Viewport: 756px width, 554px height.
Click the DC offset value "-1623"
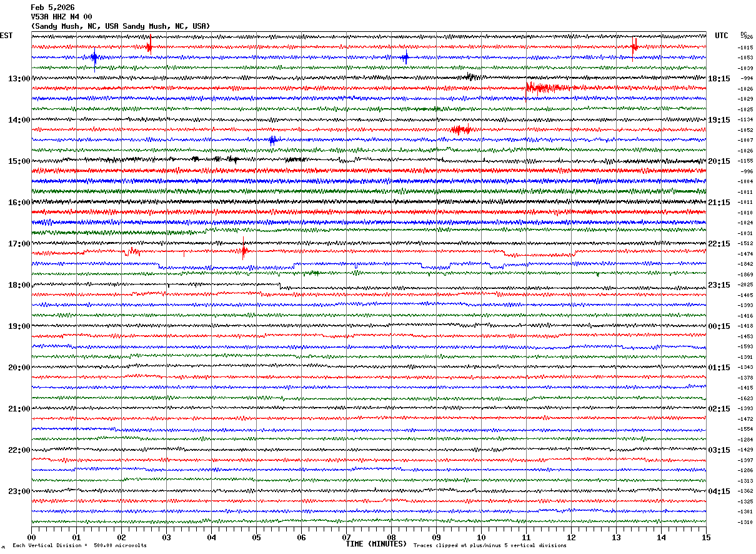745,398
